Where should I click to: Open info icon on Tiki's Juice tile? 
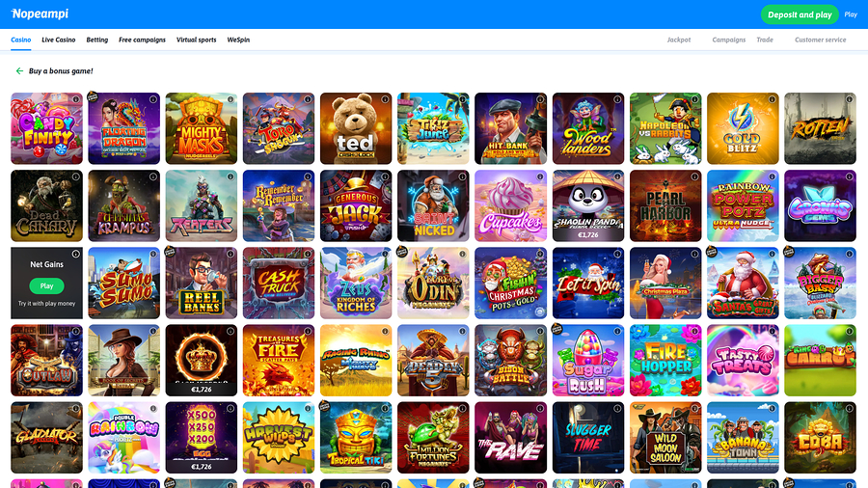462,99
